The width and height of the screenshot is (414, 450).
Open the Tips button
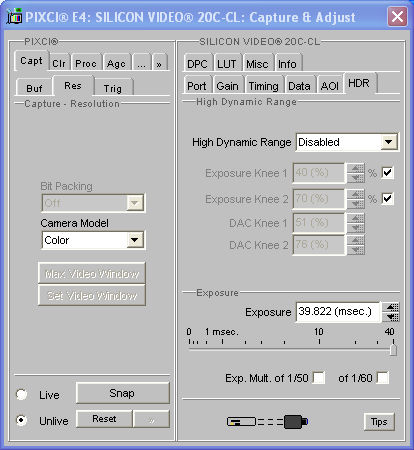pyautogui.click(x=379, y=422)
